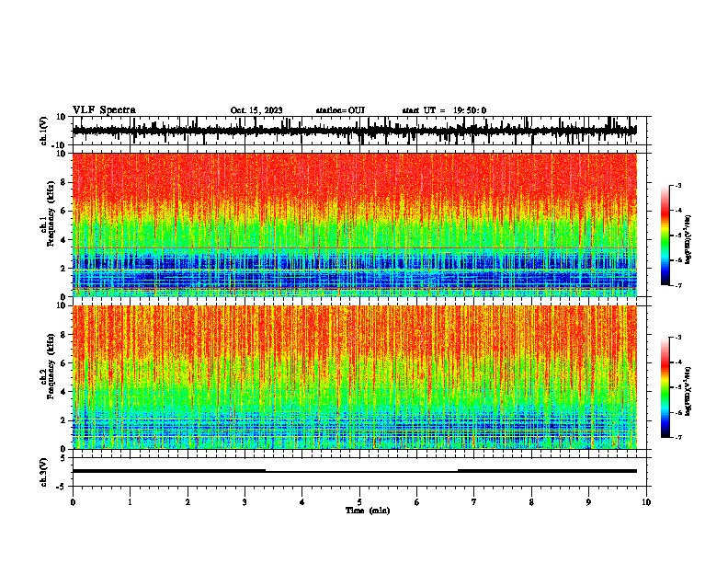Click the "VLF Spectra" plot title
Viewport: 728px width, 563px height.
click(104, 109)
